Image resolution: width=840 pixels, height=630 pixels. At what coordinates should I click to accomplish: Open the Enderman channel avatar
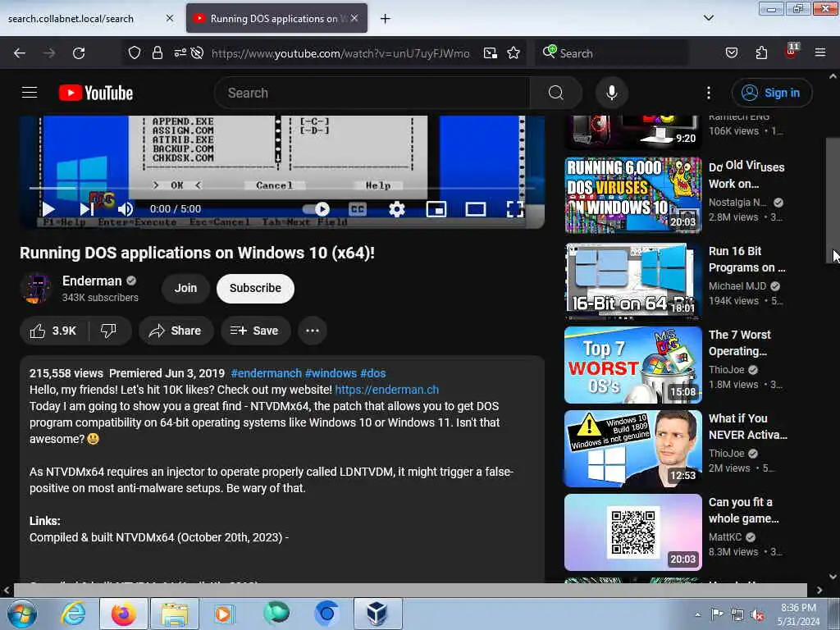tap(36, 288)
